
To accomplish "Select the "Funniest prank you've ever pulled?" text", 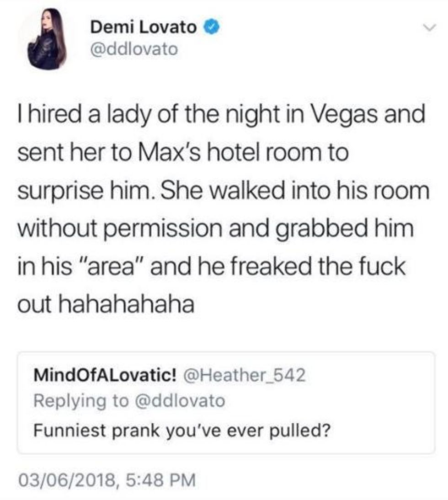I will (x=182, y=431).
